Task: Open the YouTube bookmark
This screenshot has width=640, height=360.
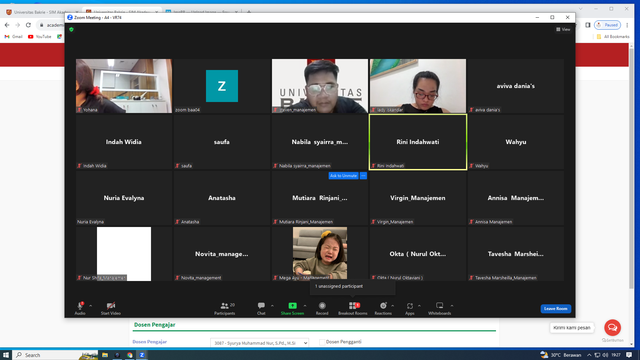Action: click(x=40, y=36)
